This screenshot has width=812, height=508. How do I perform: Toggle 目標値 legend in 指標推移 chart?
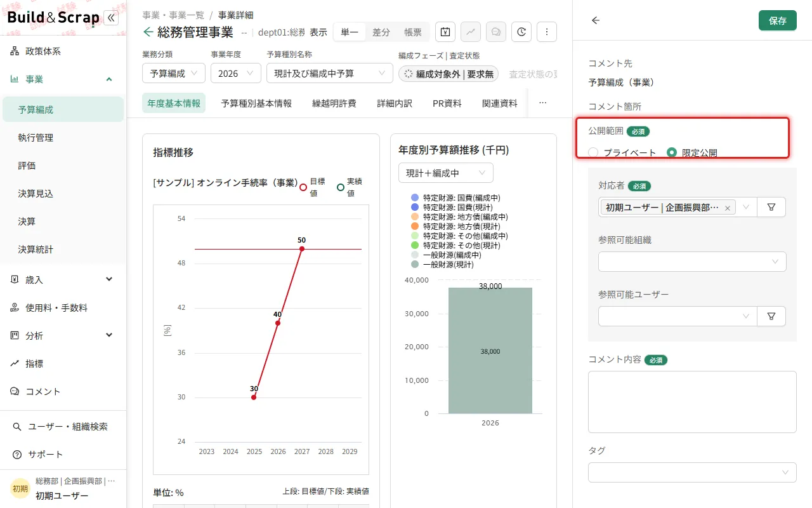pyautogui.click(x=313, y=187)
